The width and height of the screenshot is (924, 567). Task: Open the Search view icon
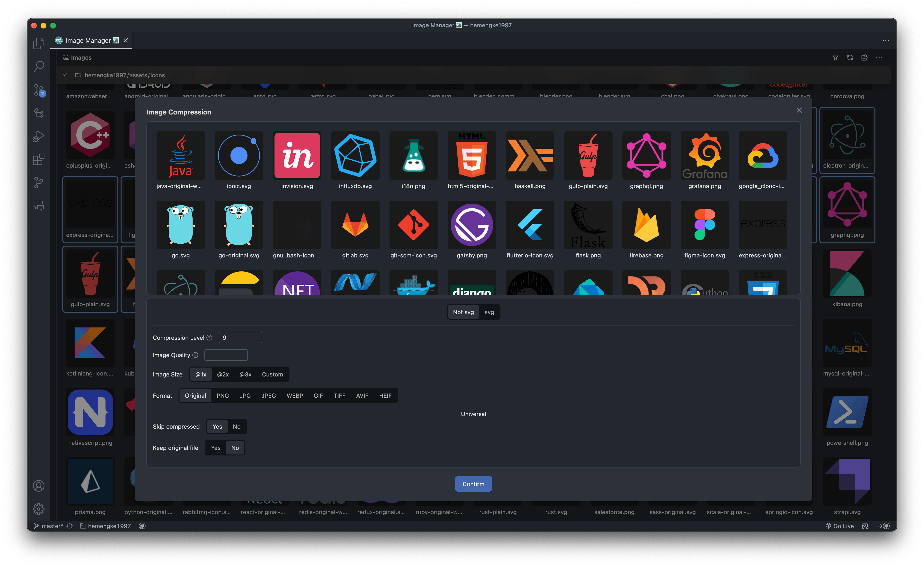[x=38, y=66]
